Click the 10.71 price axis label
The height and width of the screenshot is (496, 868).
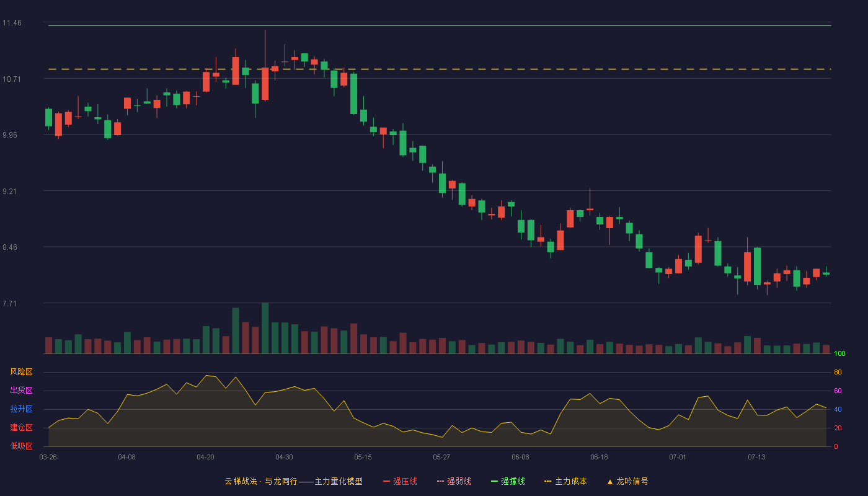(12, 79)
